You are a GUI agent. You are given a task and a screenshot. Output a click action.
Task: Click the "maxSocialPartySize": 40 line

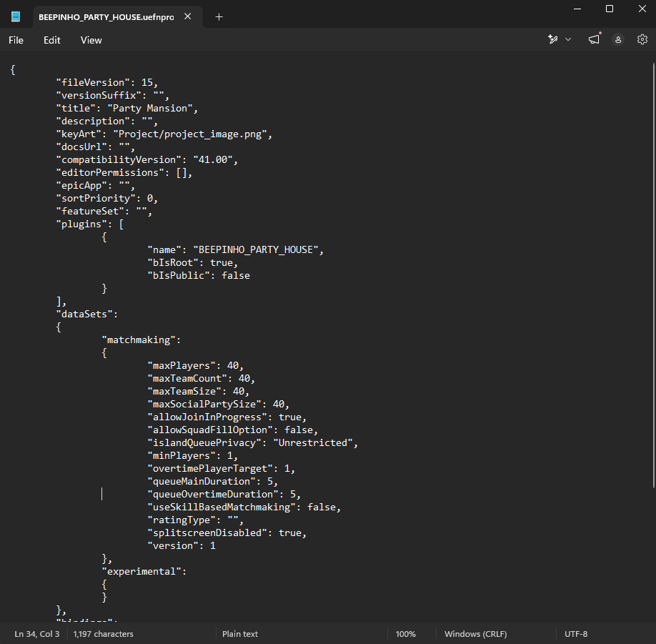point(219,405)
